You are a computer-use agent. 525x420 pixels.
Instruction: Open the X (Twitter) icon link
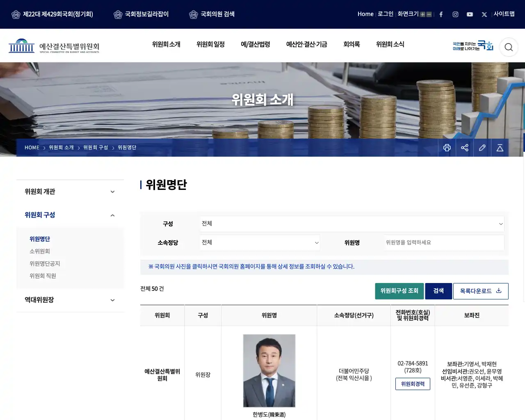pos(484,14)
